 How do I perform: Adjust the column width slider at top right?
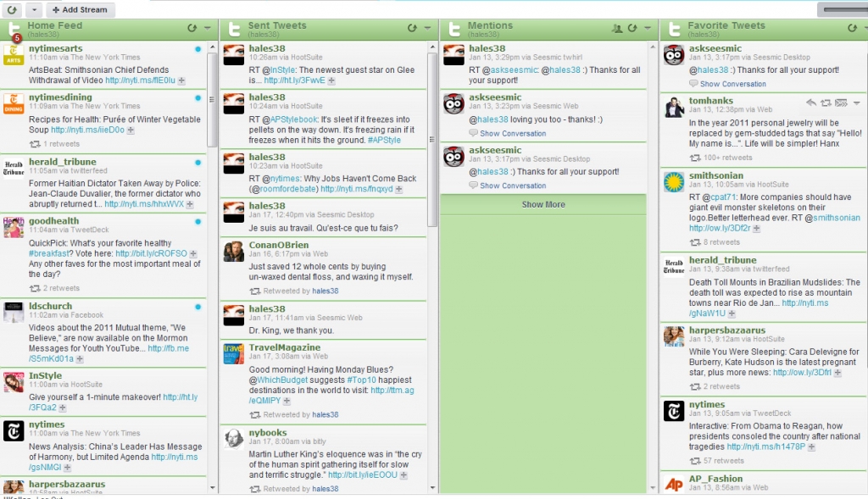point(842,10)
